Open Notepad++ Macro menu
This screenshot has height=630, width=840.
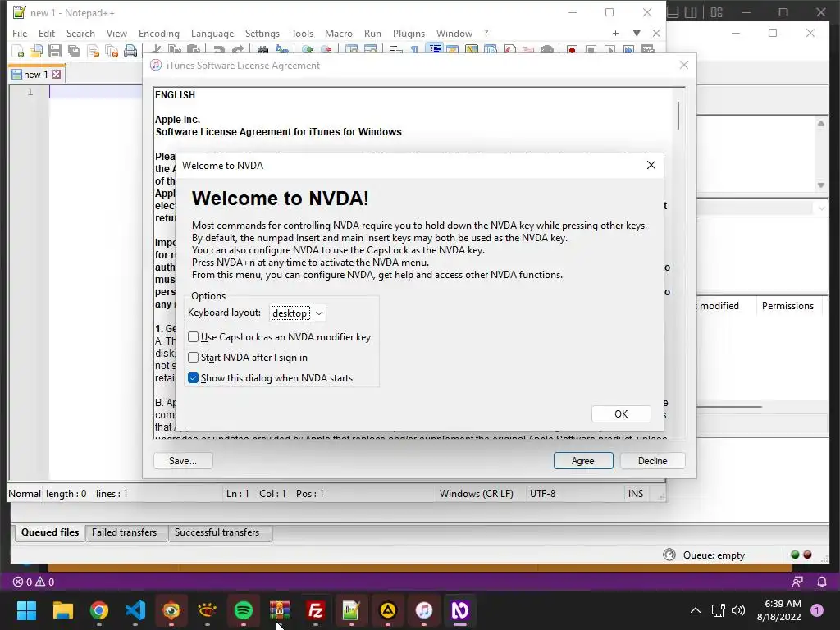pyautogui.click(x=339, y=33)
